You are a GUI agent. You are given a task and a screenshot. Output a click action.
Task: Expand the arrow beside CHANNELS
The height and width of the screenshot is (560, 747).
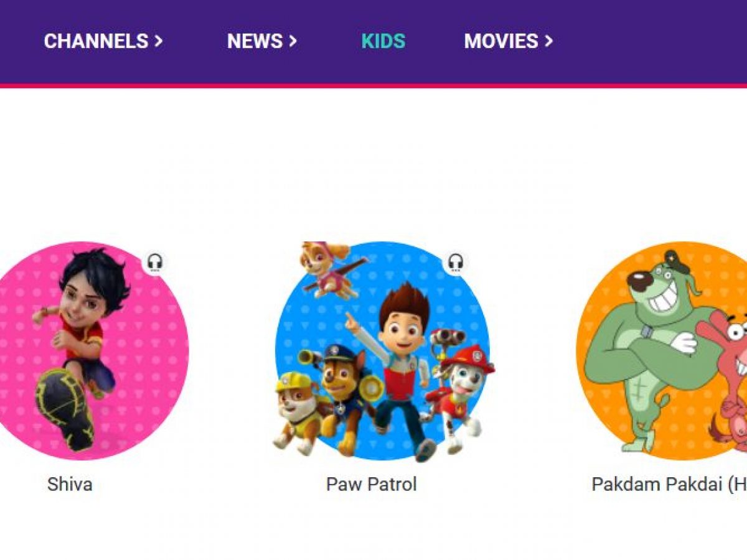coord(159,41)
